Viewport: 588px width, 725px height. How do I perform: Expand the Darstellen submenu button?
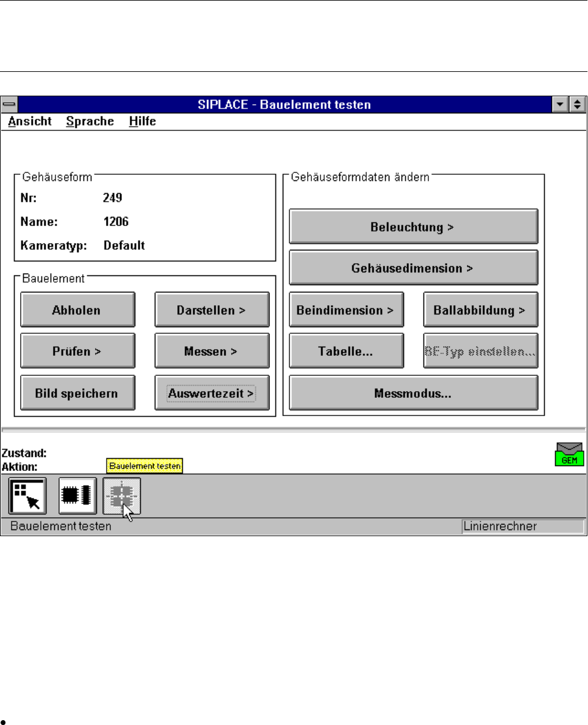click(211, 310)
